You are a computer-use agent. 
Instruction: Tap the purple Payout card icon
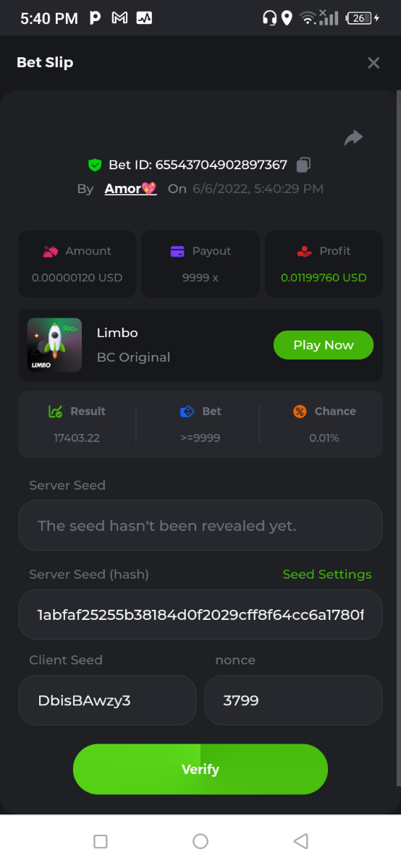177,251
